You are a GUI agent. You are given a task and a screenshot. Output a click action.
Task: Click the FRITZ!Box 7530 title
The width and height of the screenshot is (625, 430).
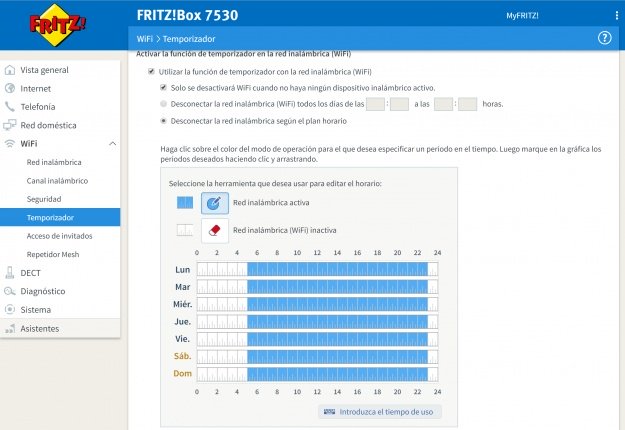coord(187,15)
